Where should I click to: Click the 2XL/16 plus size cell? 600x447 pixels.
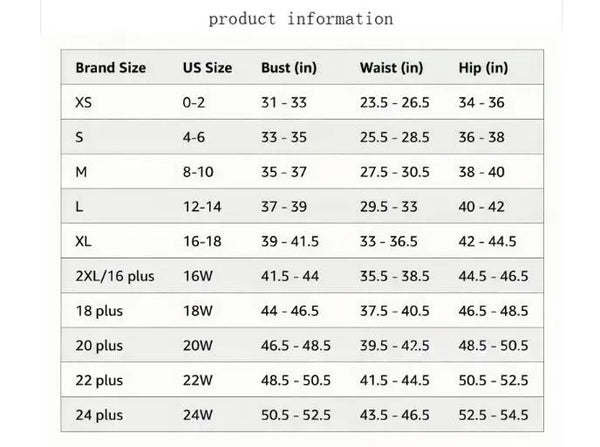point(115,276)
